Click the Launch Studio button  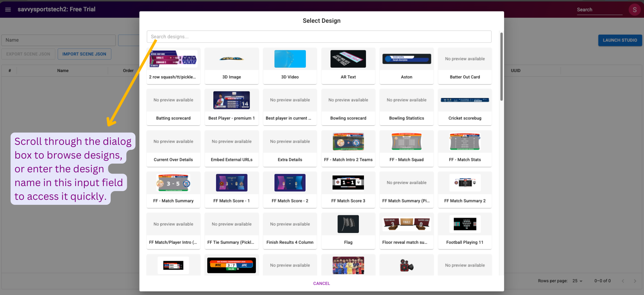click(620, 40)
